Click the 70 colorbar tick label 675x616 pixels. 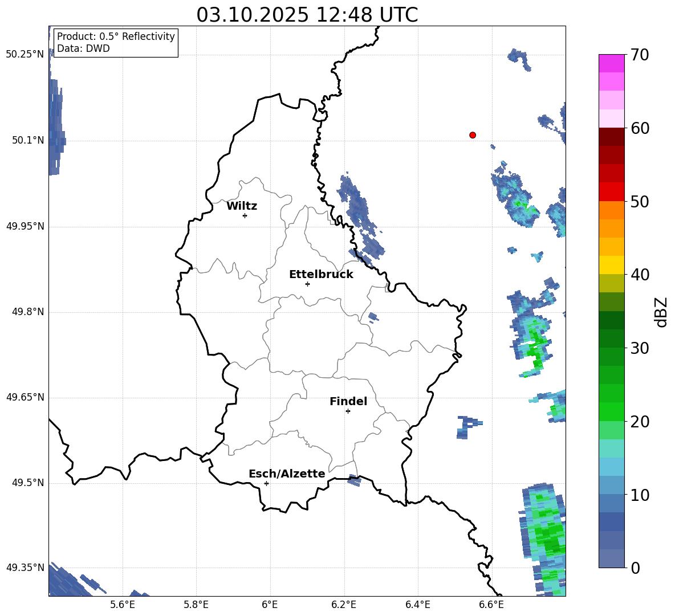[x=640, y=55]
